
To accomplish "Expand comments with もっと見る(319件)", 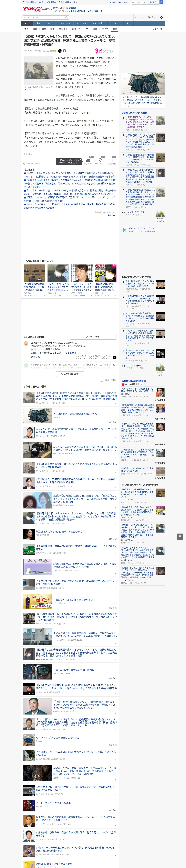I will pyautogui.click(x=70, y=374).
